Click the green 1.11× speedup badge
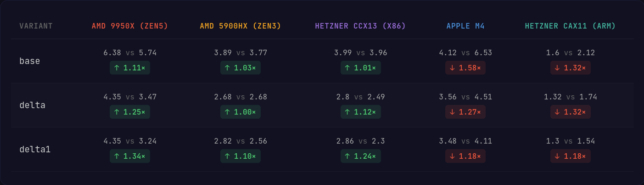The width and height of the screenshot is (644, 185). [130, 68]
